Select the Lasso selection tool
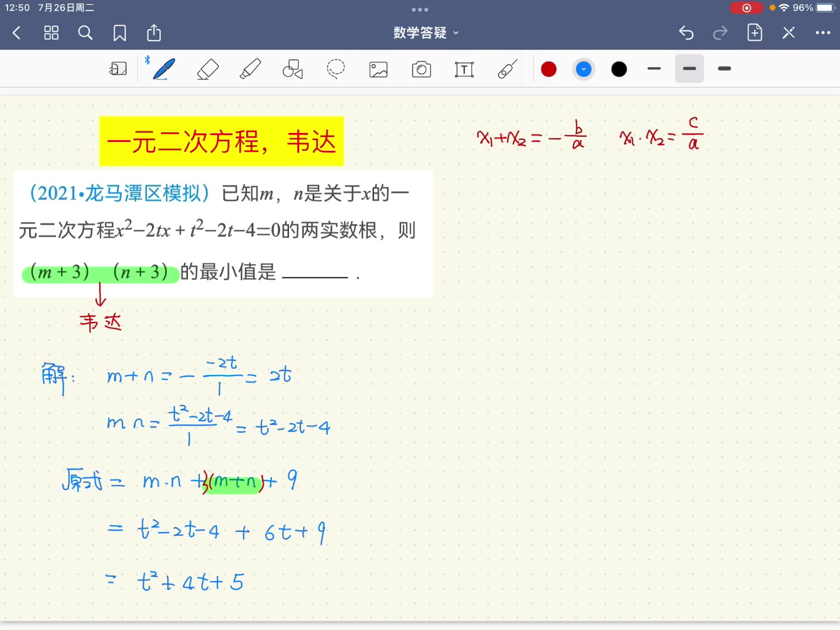Screen dimensions: 840x630 coord(336,68)
